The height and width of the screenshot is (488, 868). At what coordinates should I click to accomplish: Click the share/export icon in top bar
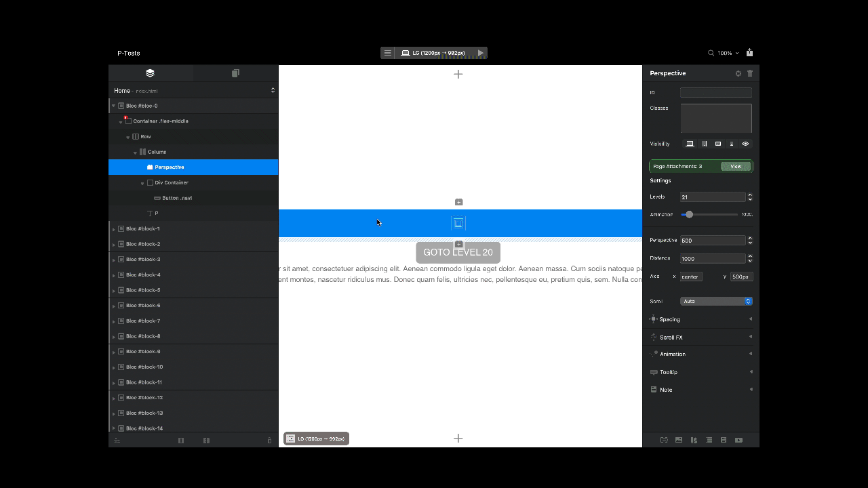pyautogui.click(x=749, y=52)
